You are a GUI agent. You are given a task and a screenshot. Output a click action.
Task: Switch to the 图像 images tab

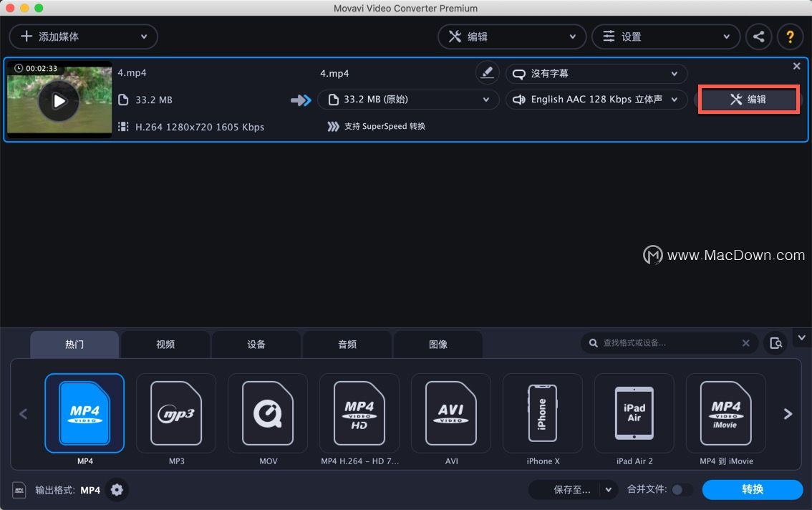[438, 344]
